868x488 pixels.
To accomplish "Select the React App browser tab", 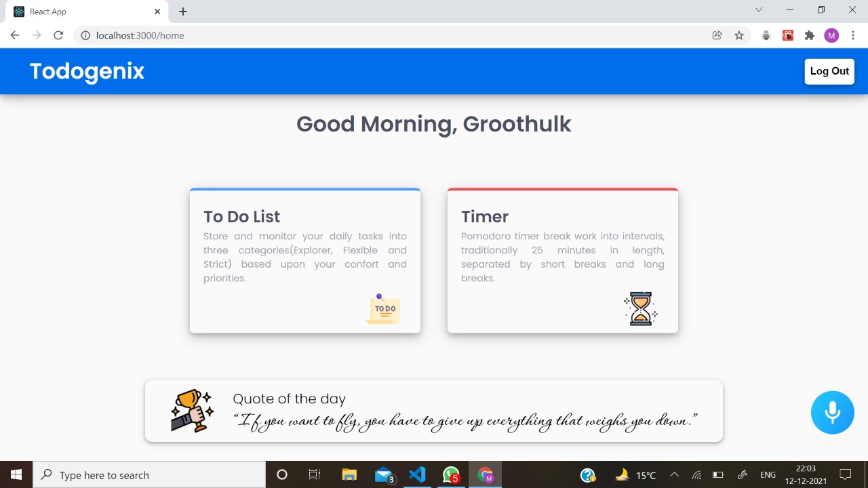I will [x=88, y=12].
